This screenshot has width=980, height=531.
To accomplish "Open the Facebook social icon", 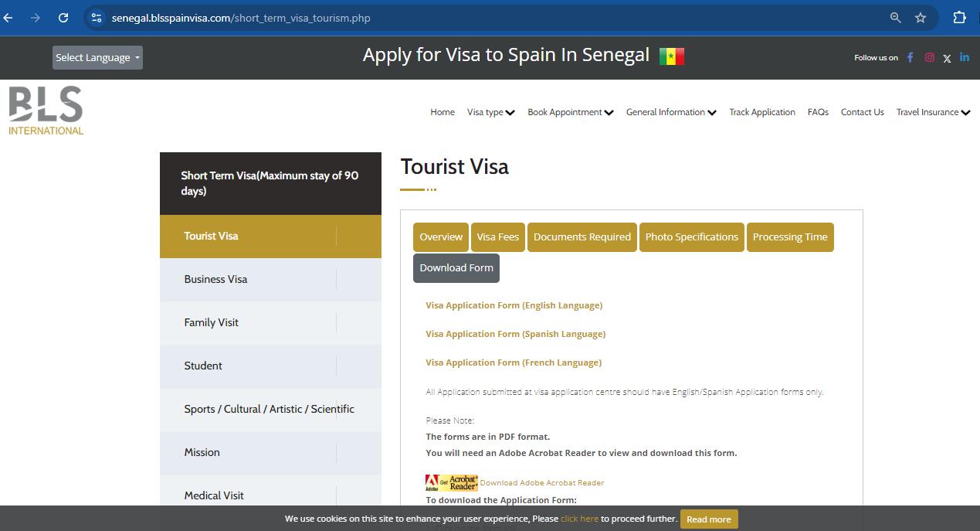I will click(910, 58).
